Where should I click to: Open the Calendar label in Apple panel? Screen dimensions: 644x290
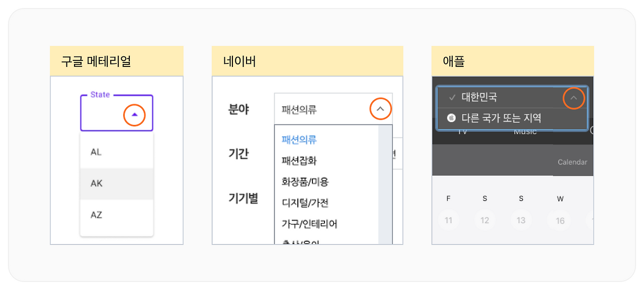(572, 162)
